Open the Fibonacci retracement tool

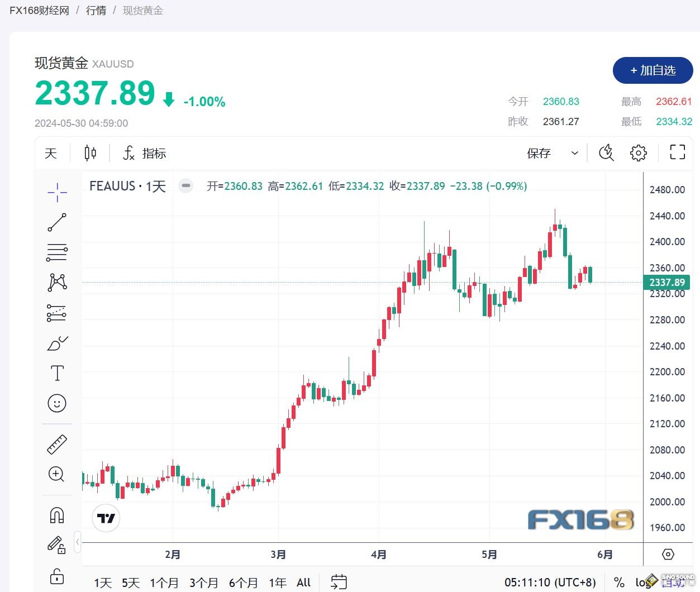(57, 252)
